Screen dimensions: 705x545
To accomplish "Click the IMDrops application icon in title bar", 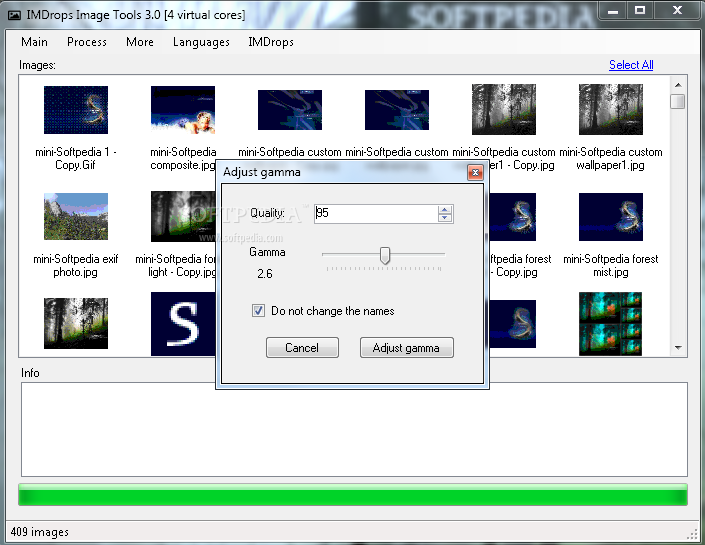I will (14, 15).
